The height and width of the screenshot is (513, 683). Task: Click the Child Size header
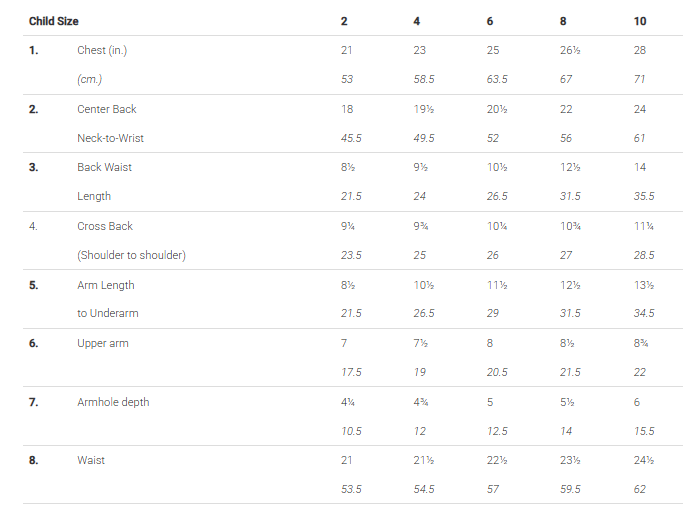click(53, 21)
